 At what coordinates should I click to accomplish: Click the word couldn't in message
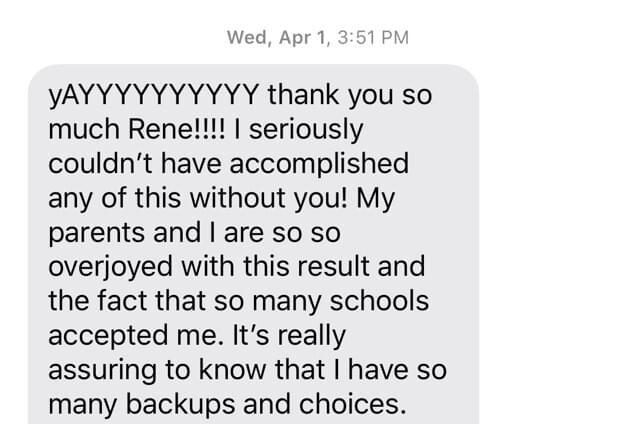pyautogui.click(x=101, y=164)
